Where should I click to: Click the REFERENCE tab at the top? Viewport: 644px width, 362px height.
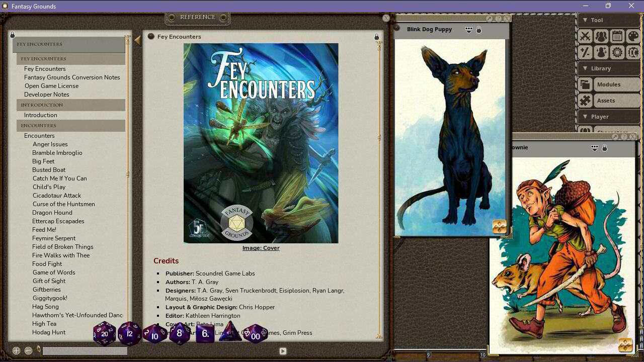click(197, 17)
